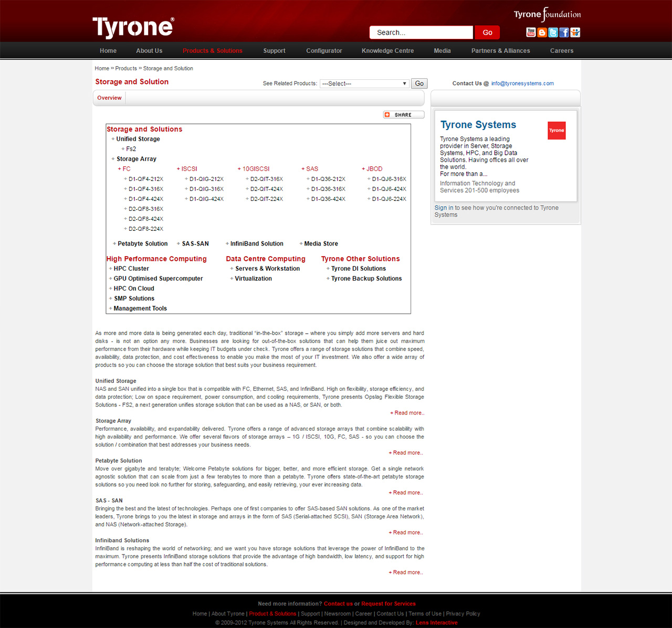The image size is (672, 628).
Task: Open the SAS category link
Action: click(312, 169)
